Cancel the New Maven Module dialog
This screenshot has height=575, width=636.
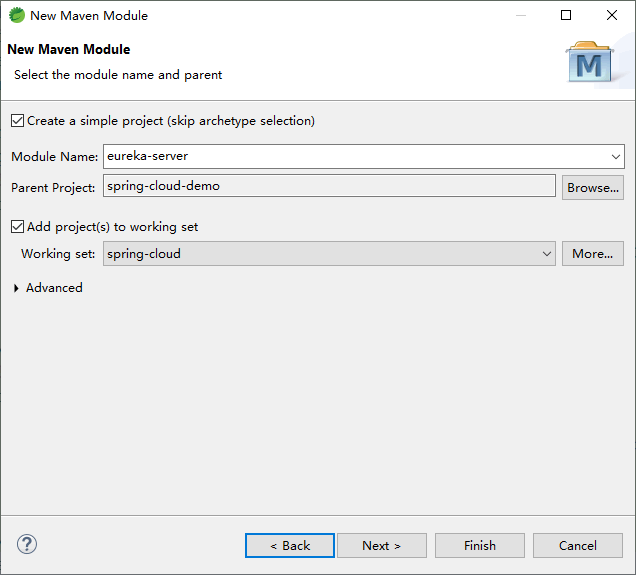click(577, 545)
